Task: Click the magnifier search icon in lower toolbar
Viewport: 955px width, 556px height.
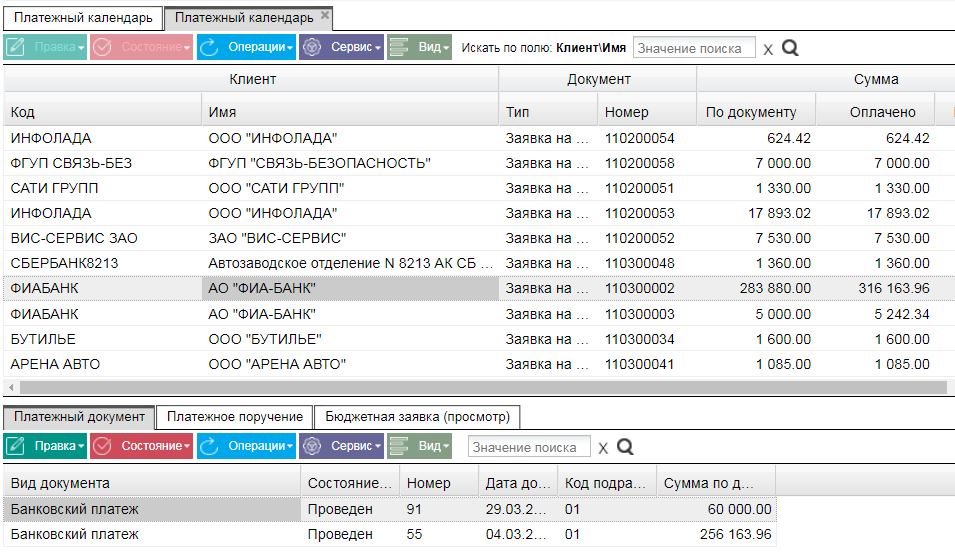Action: pos(625,447)
